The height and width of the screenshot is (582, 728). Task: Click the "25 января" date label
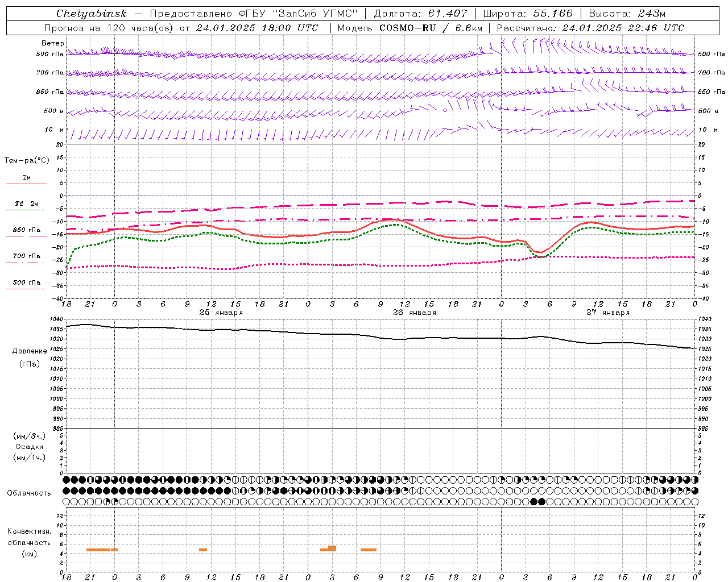221,312
